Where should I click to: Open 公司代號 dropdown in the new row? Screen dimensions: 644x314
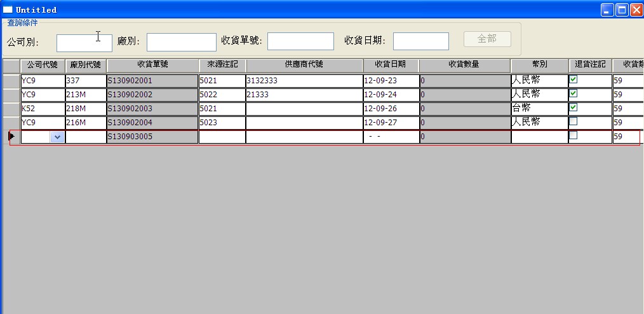point(57,137)
